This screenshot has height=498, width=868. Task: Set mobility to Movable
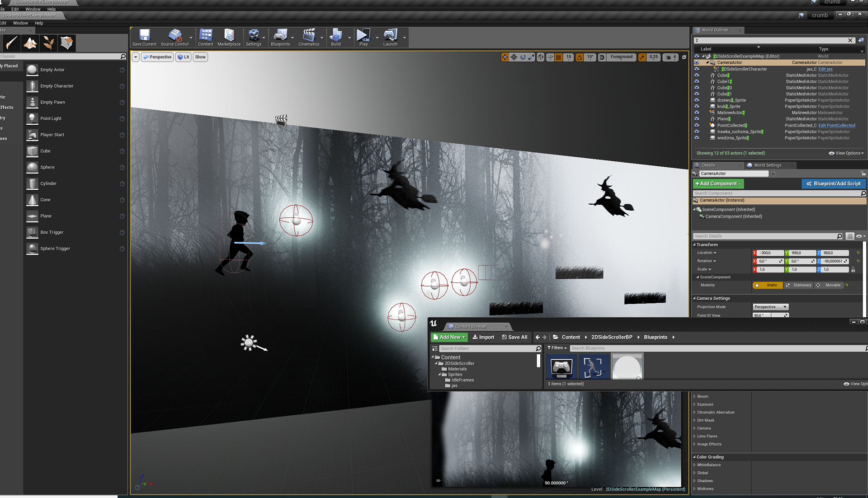click(829, 285)
